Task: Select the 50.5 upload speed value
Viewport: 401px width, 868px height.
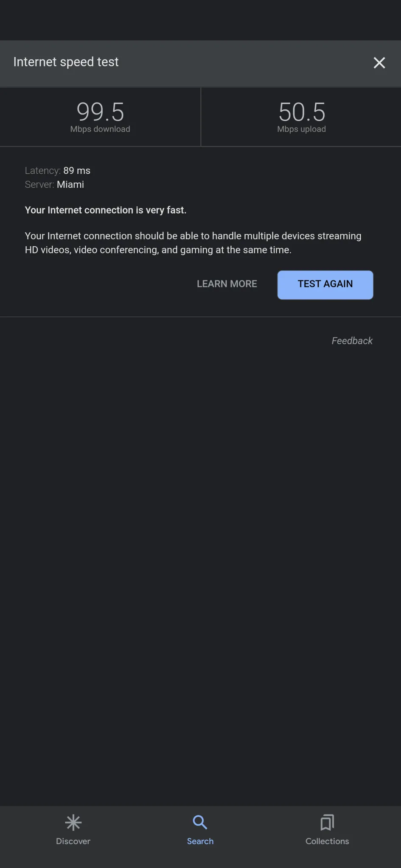Action: pyautogui.click(x=302, y=112)
